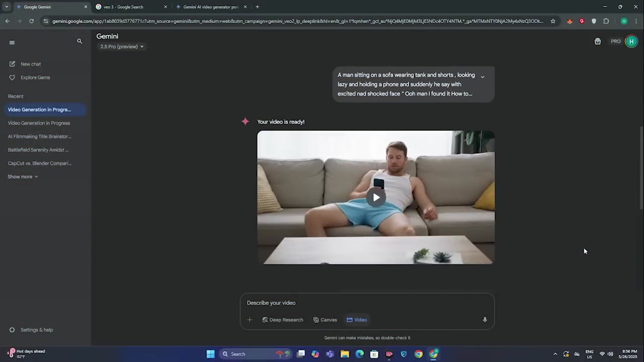
Task: Play the generated video
Action: 376,197
